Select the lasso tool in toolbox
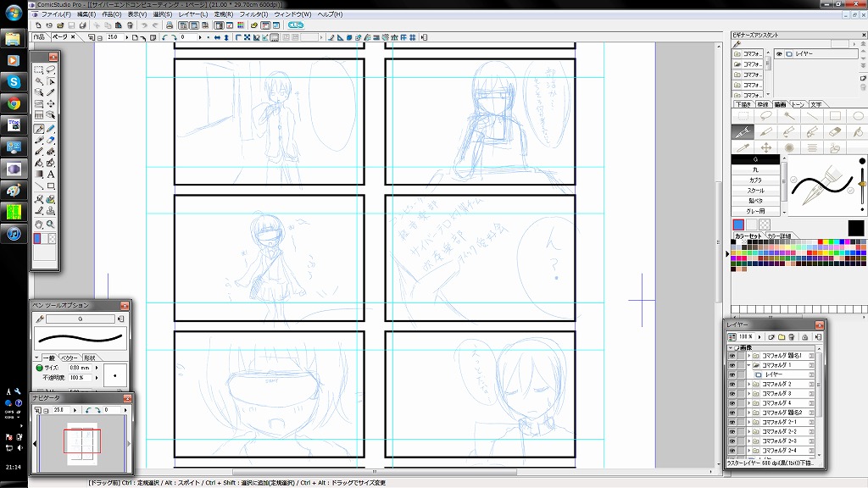The height and width of the screenshot is (488, 868). tap(50, 69)
